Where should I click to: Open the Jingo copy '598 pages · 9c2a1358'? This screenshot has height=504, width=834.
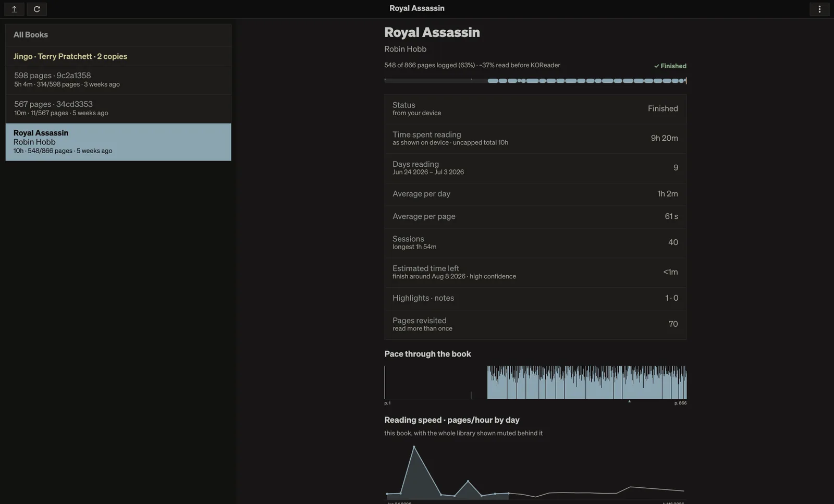coord(118,80)
